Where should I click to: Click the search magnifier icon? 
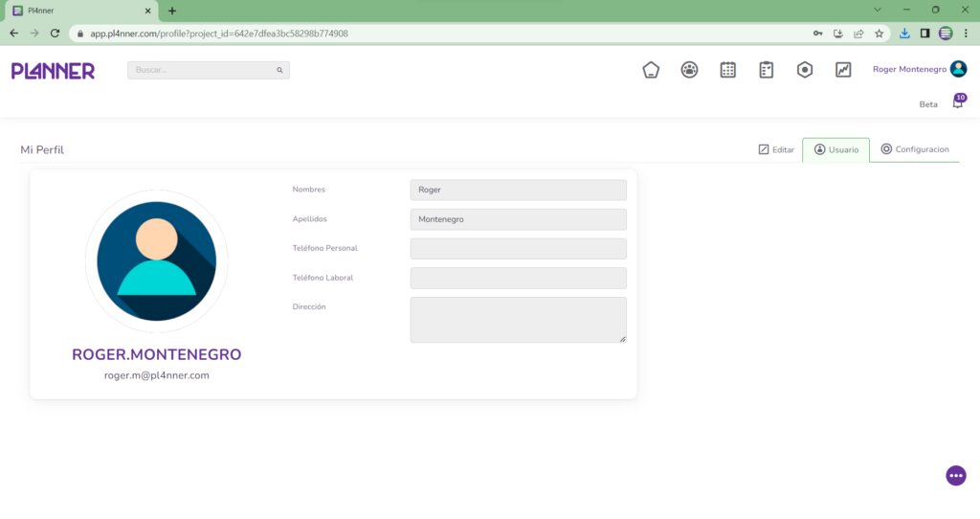[279, 70]
